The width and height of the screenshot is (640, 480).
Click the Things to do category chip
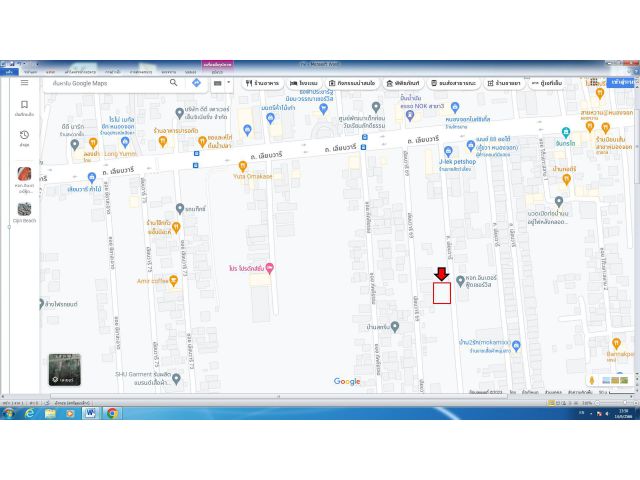(351, 83)
